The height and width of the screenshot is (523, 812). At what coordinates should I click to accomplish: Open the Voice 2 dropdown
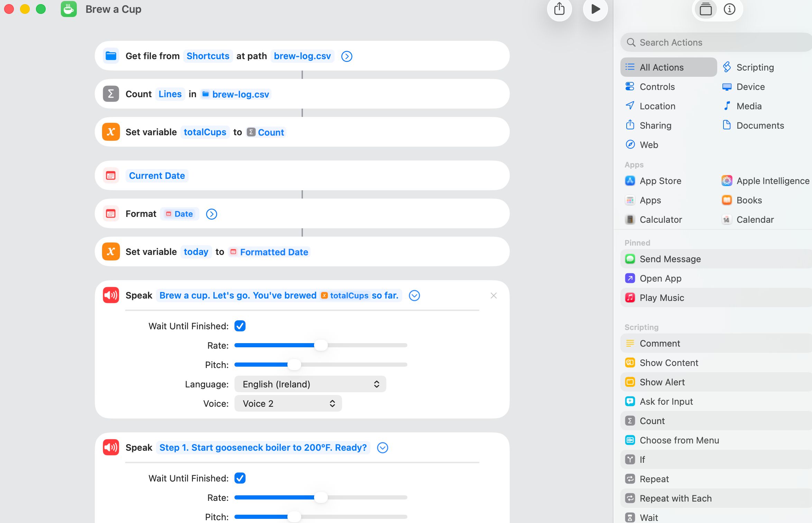[288, 404]
